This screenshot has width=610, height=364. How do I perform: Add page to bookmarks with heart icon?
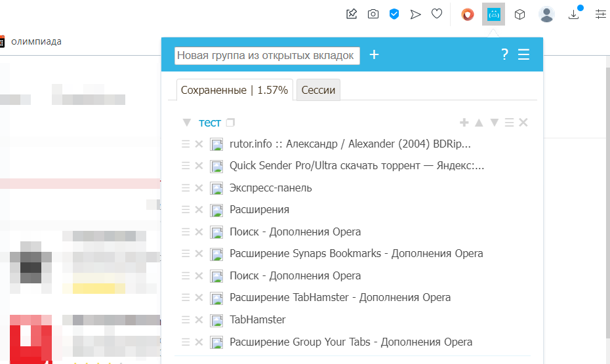point(437,14)
